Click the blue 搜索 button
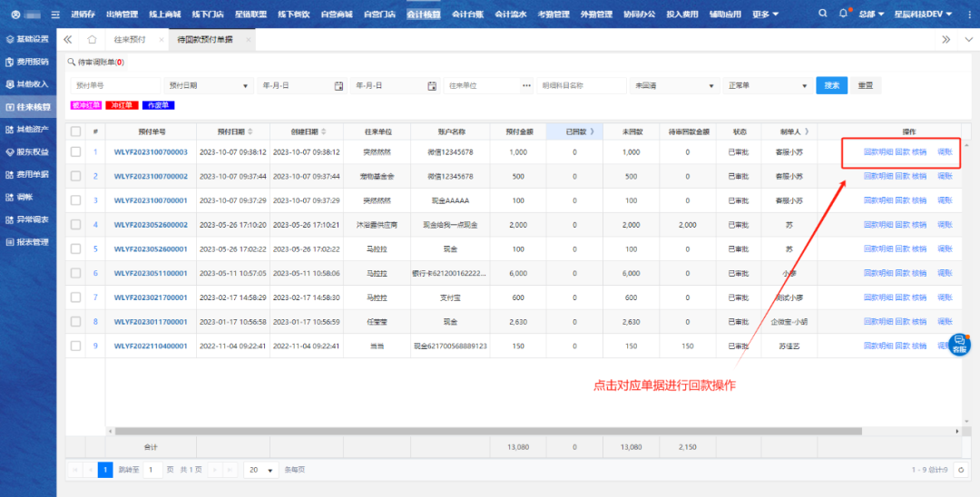The width and height of the screenshot is (980, 497). pyautogui.click(x=832, y=85)
